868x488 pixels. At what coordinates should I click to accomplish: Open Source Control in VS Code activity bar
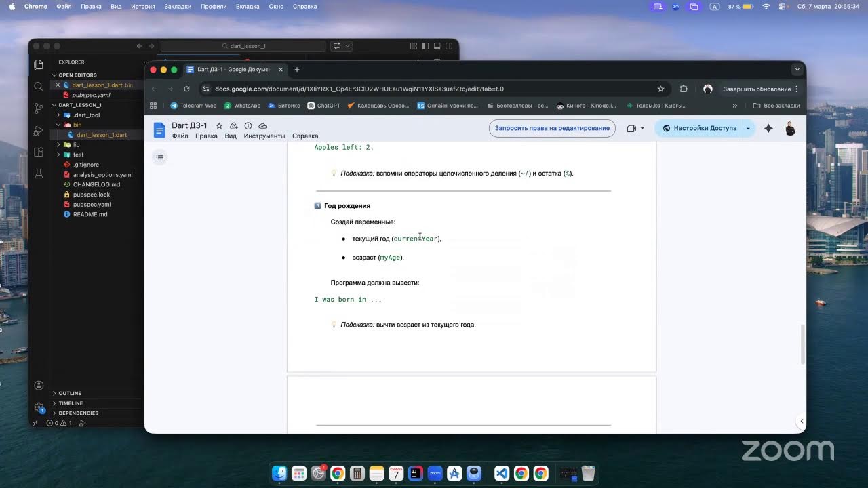pyautogui.click(x=39, y=108)
